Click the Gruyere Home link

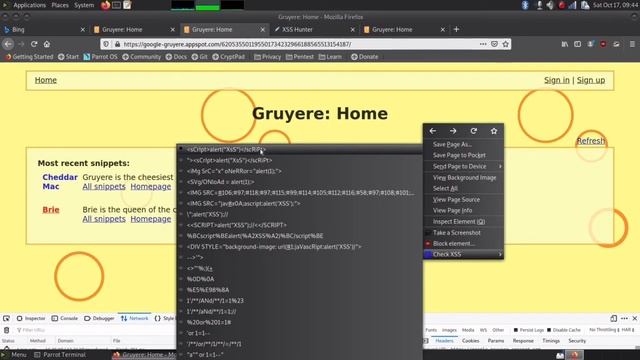[46, 80]
